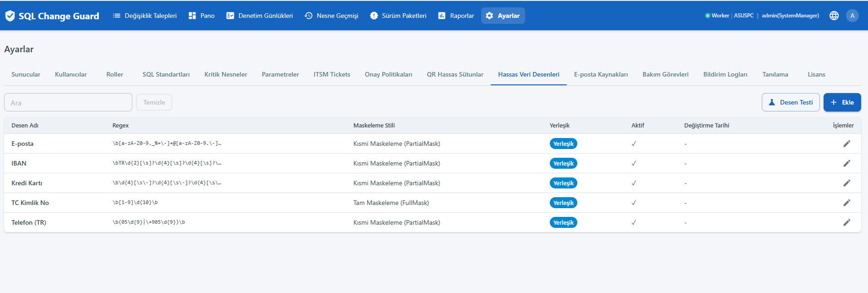
Task: Open the user avatar A menu
Action: pos(852,16)
